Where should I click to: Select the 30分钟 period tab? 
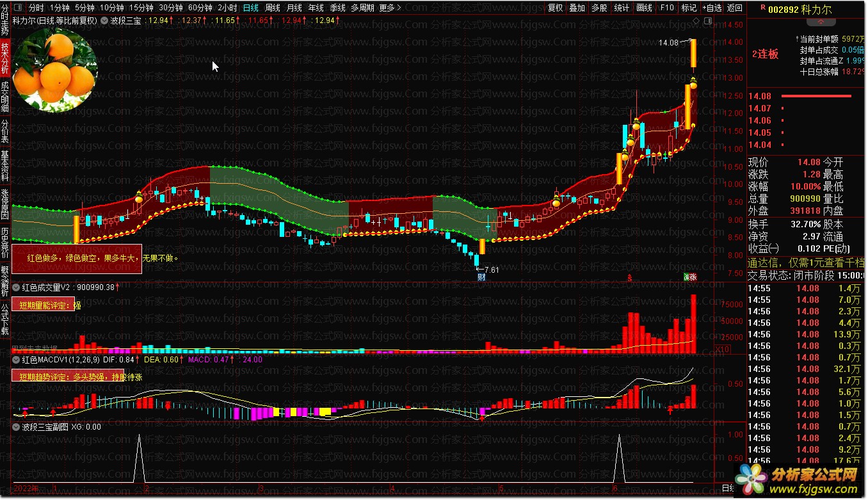point(170,8)
